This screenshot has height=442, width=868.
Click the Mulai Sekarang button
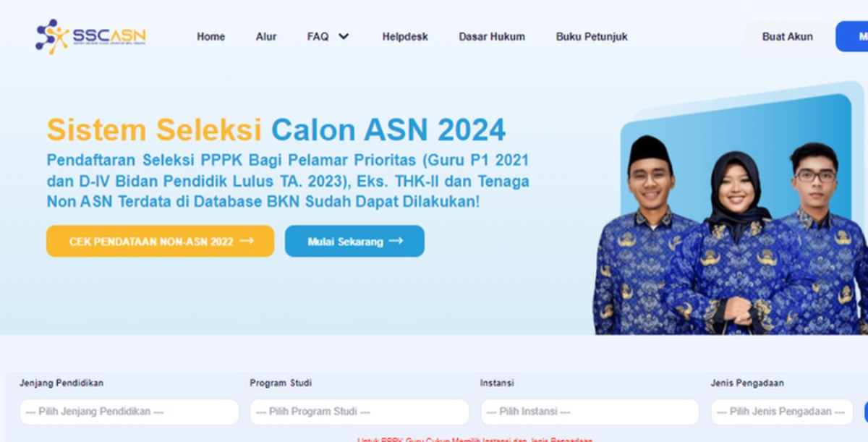point(354,241)
